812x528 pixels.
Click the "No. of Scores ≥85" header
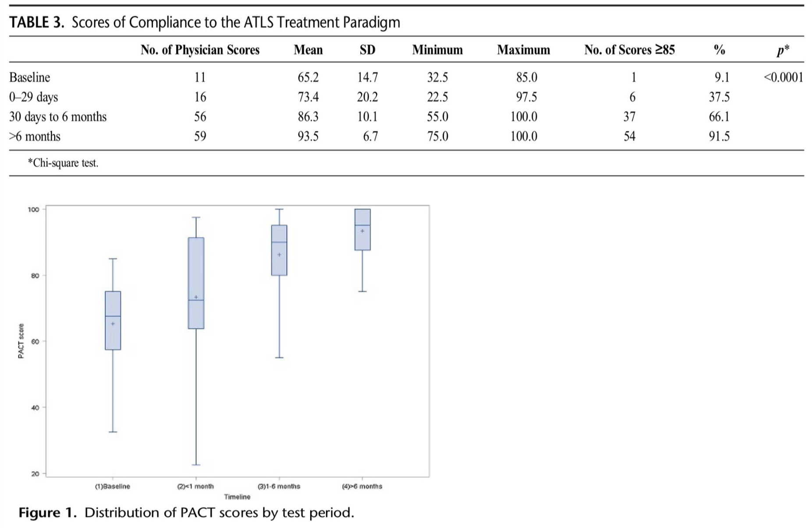pyautogui.click(x=629, y=50)
